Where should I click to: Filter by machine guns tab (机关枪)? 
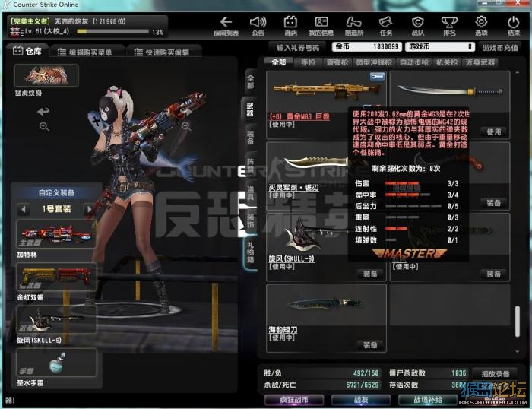pyautogui.click(x=447, y=62)
